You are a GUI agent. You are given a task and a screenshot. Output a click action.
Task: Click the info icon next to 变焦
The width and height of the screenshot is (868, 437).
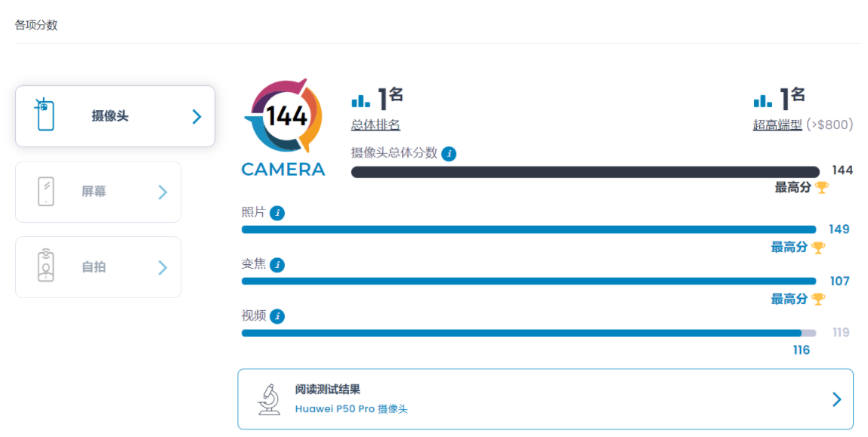click(x=277, y=265)
